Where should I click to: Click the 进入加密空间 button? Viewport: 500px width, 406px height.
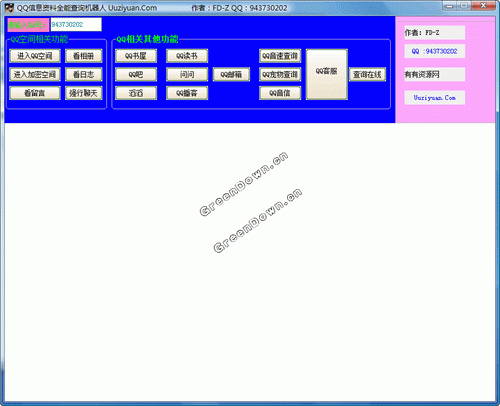(x=35, y=74)
